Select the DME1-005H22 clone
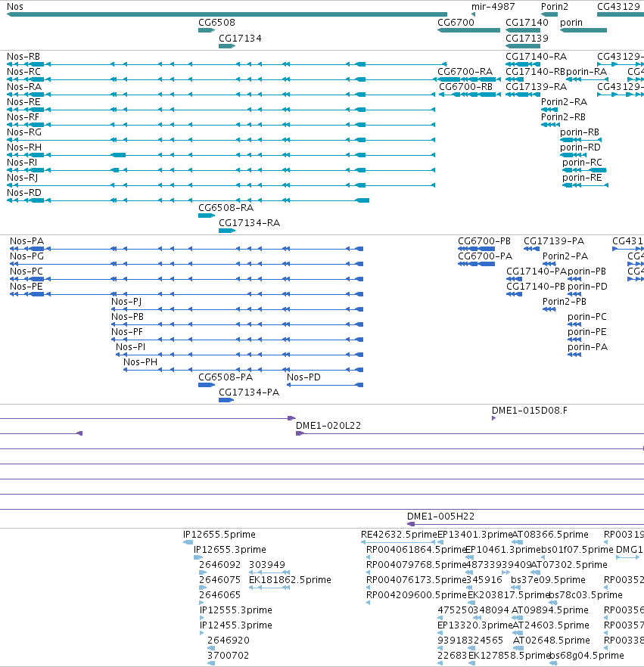 point(526,524)
